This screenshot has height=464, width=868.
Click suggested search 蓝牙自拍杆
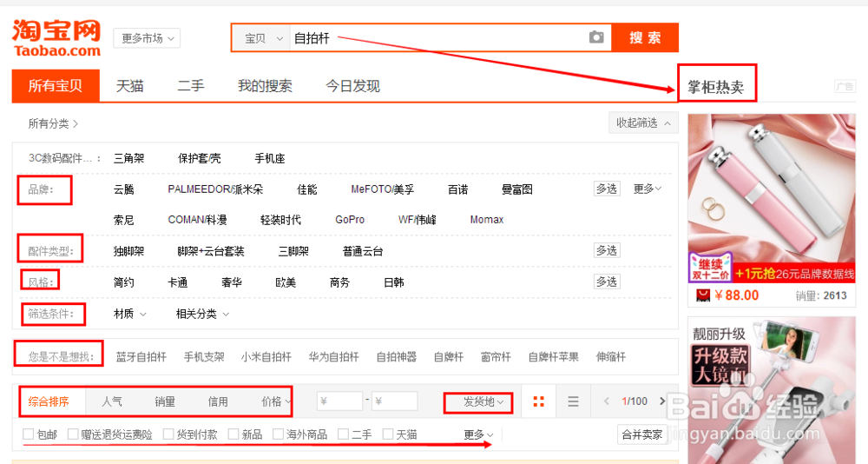point(141,357)
